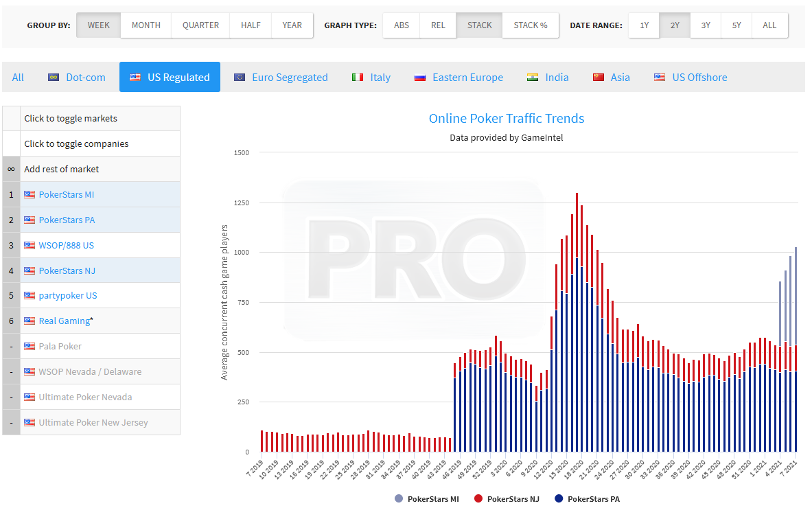Click the US flag beside US Offshore

[659, 77]
